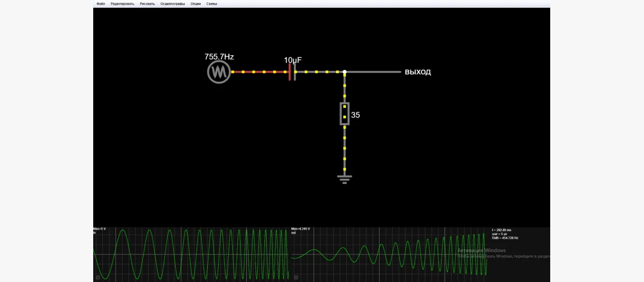This screenshot has width=644, height=282.
Task: Expand the Осциллографы menu
Action: [172, 3]
